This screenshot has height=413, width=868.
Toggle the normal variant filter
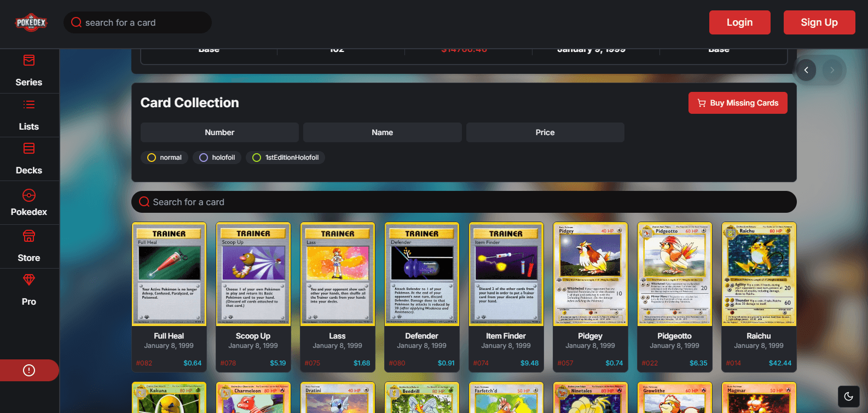point(165,158)
